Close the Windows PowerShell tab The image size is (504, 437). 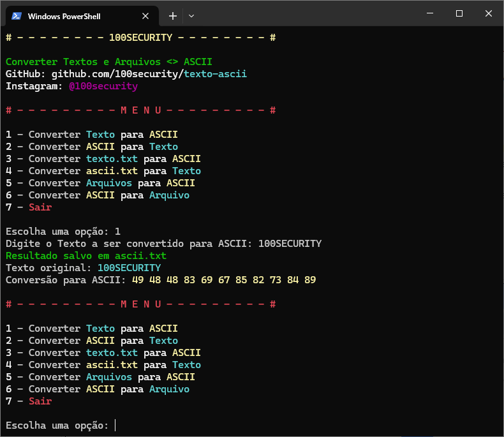tap(145, 16)
